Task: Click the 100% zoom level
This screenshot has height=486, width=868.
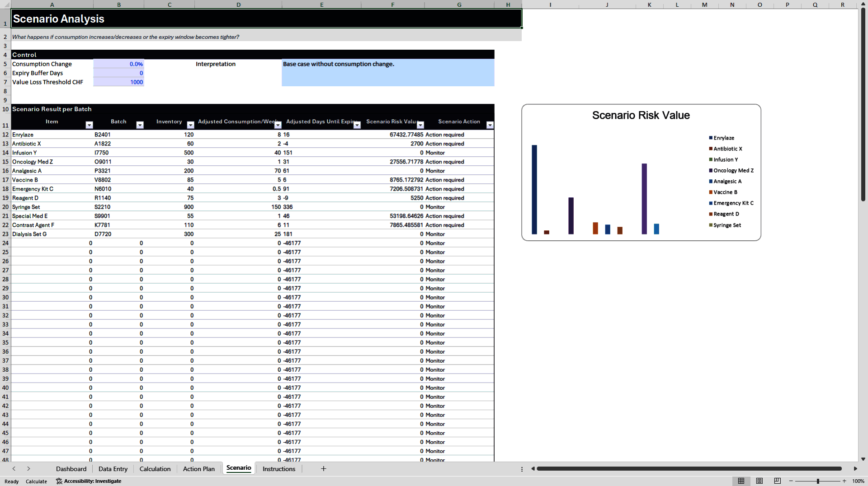Action: point(858,481)
